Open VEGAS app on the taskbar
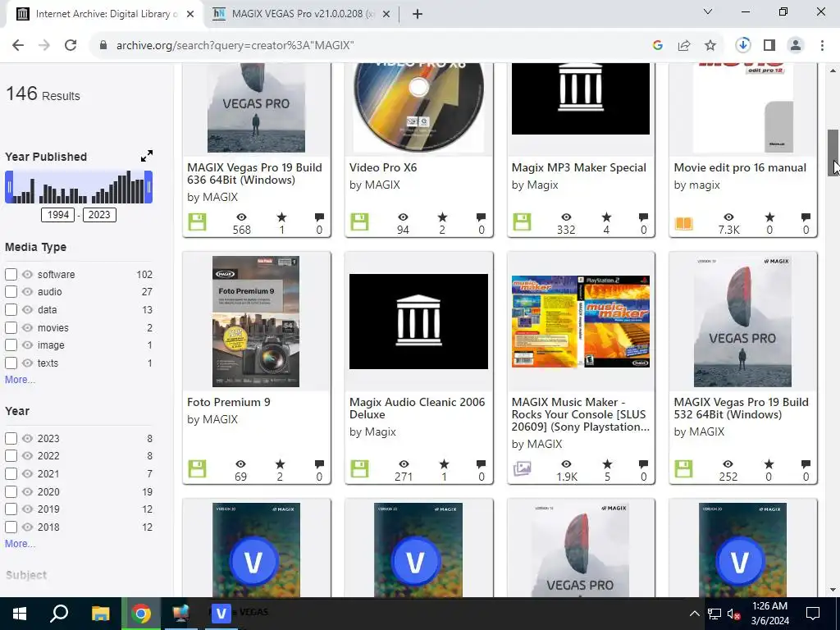 221,614
